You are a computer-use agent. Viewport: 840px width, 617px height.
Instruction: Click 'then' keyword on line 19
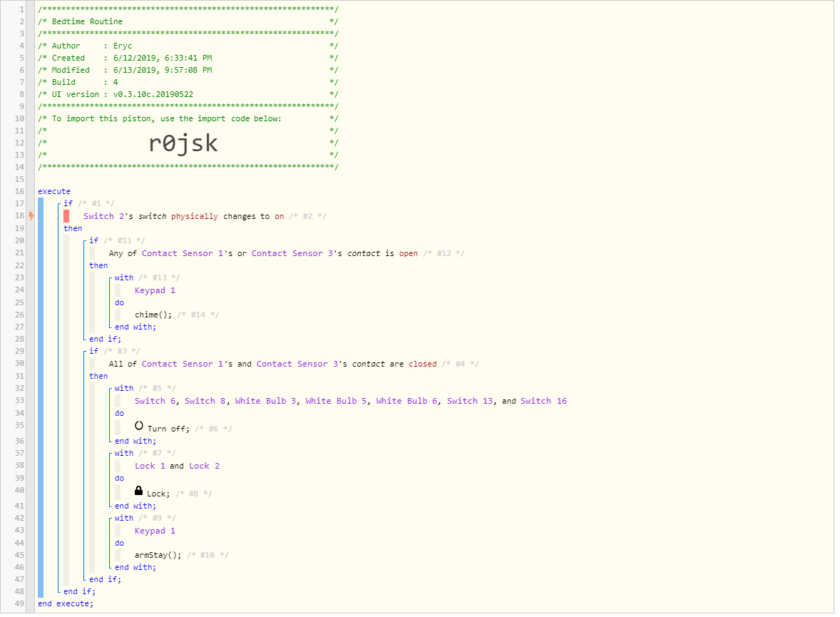pyautogui.click(x=73, y=228)
